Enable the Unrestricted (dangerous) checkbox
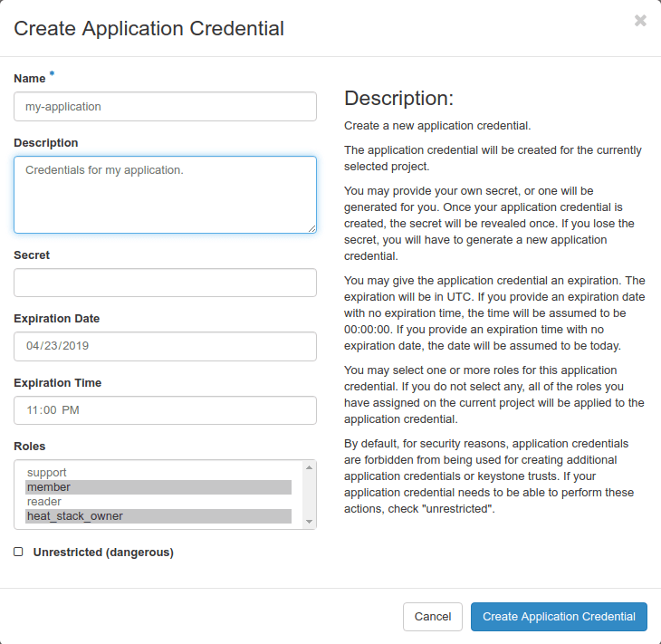This screenshot has height=644, width=661. [x=18, y=552]
